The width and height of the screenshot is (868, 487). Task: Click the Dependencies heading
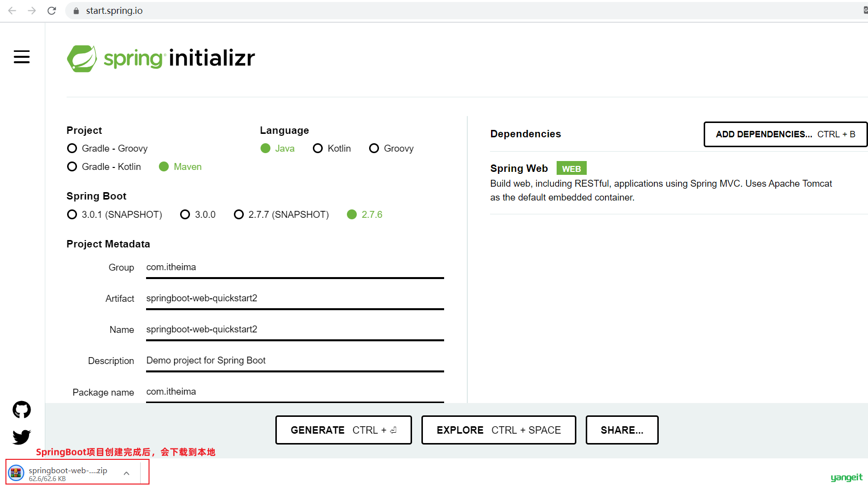(x=526, y=134)
